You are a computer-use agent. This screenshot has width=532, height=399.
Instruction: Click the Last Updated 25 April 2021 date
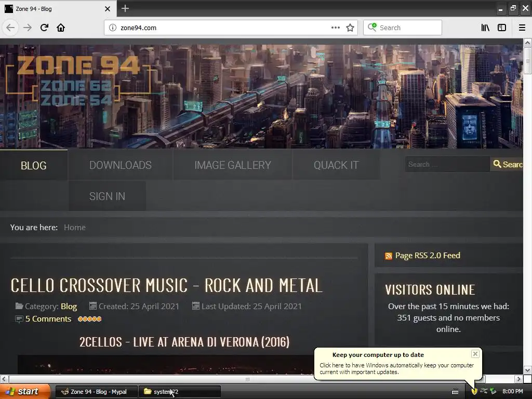tap(251, 307)
